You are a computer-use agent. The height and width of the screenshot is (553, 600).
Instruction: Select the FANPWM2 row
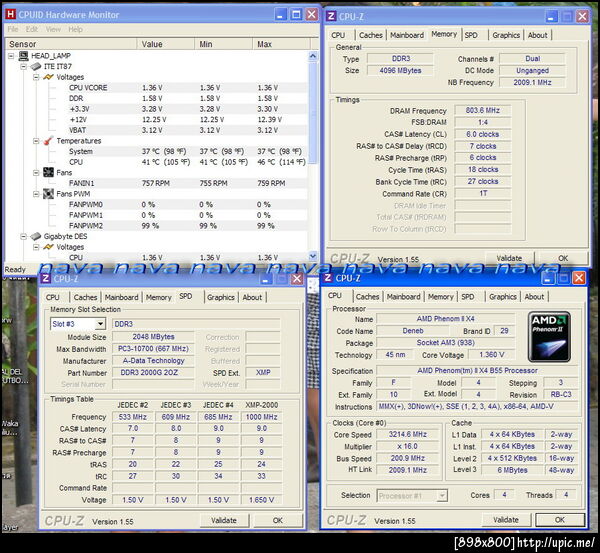187,226
